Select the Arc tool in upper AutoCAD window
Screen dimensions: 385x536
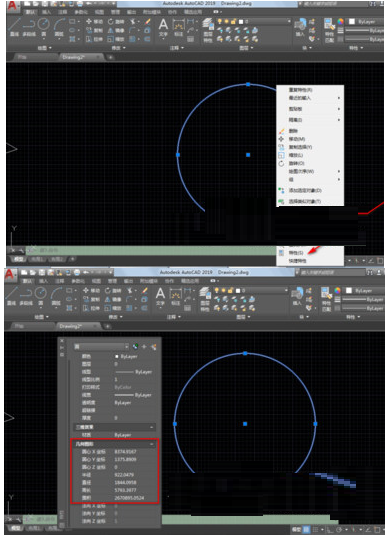tap(59, 27)
